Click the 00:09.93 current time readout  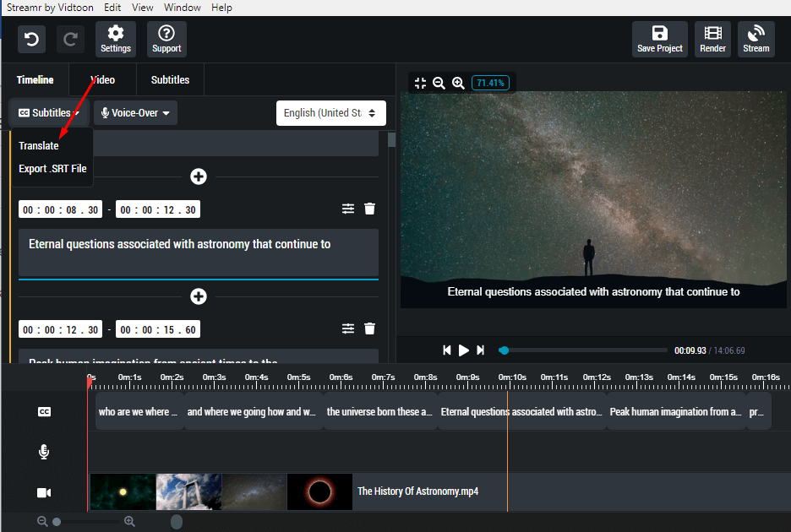(690, 350)
